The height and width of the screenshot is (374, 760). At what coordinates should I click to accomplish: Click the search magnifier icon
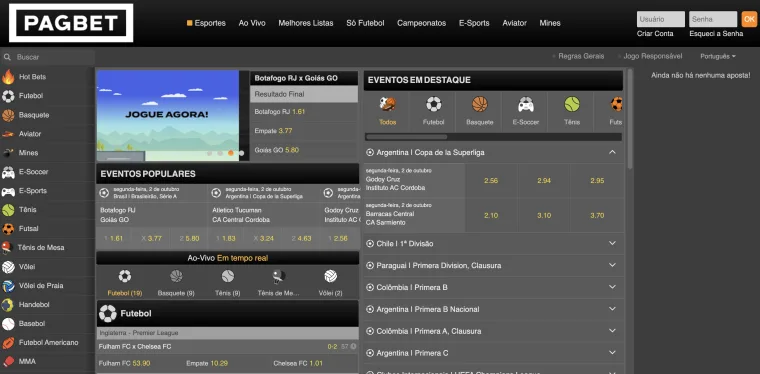[x=7, y=57]
